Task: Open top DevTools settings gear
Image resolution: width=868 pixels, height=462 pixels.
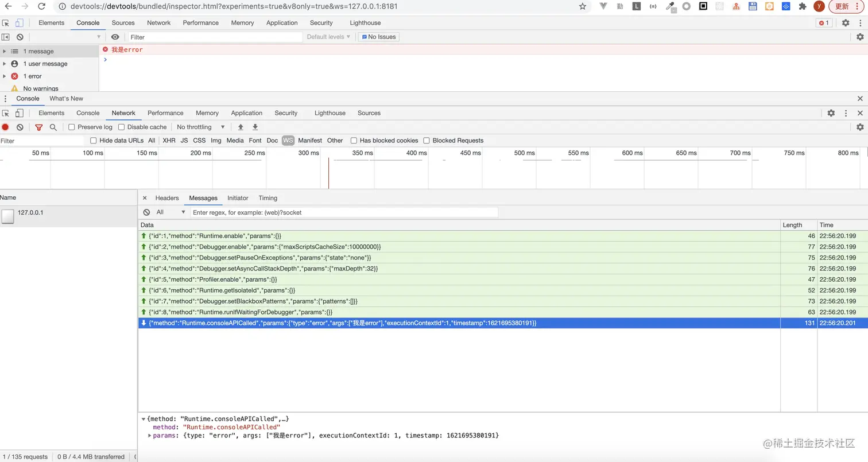Action: [x=846, y=23]
